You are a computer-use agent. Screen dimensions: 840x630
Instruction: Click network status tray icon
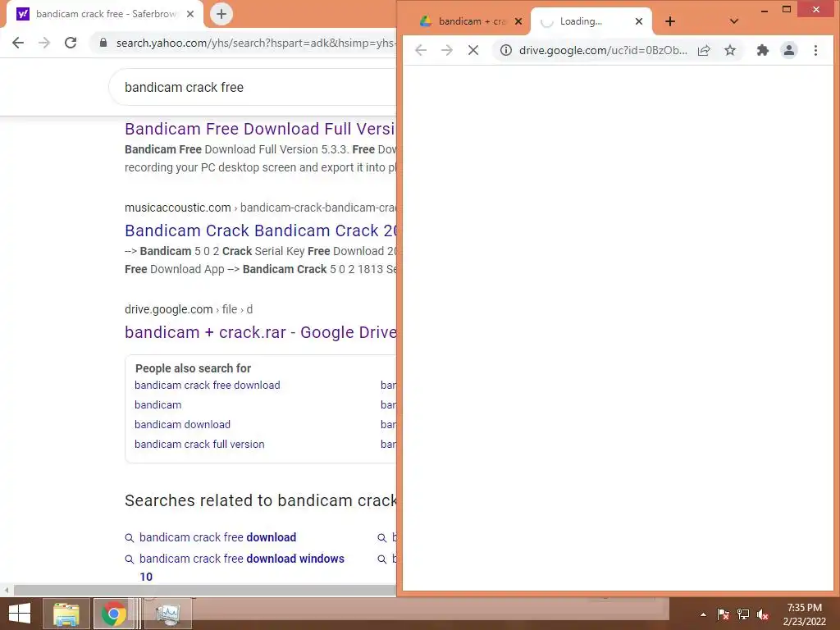[743, 614]
